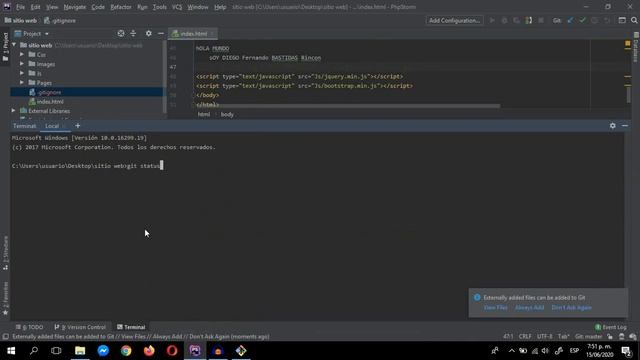The width and height of the screenshot is (640, 360).
Task: Click the Git rollback icon
Action: pos(607,20)
